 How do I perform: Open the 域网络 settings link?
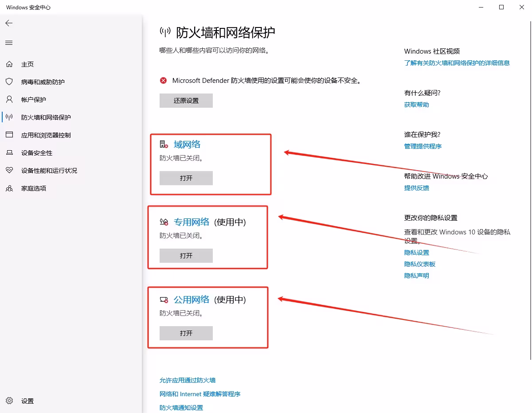pos(187,144)
